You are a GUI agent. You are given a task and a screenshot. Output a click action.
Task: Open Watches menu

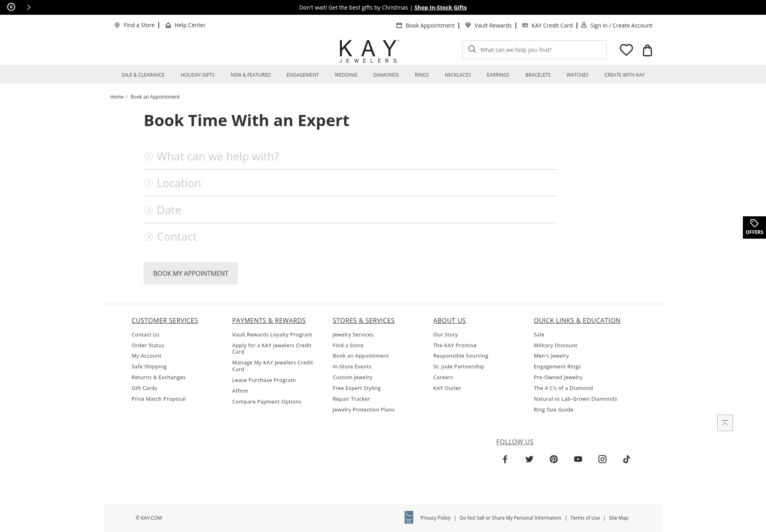click(577, 75)
